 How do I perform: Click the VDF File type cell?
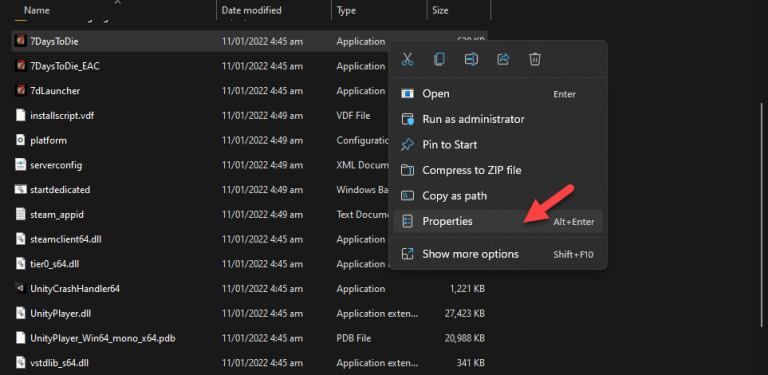coord(353,116)
